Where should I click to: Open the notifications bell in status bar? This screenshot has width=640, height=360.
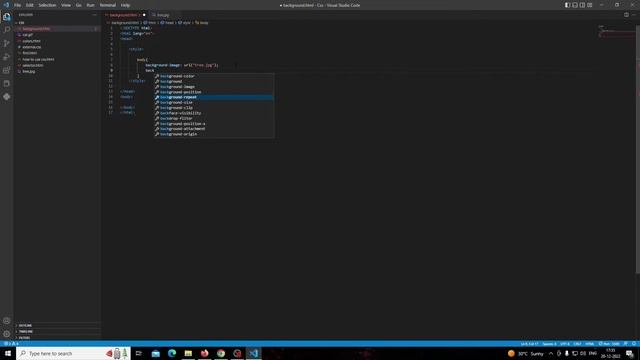point(634,344)
